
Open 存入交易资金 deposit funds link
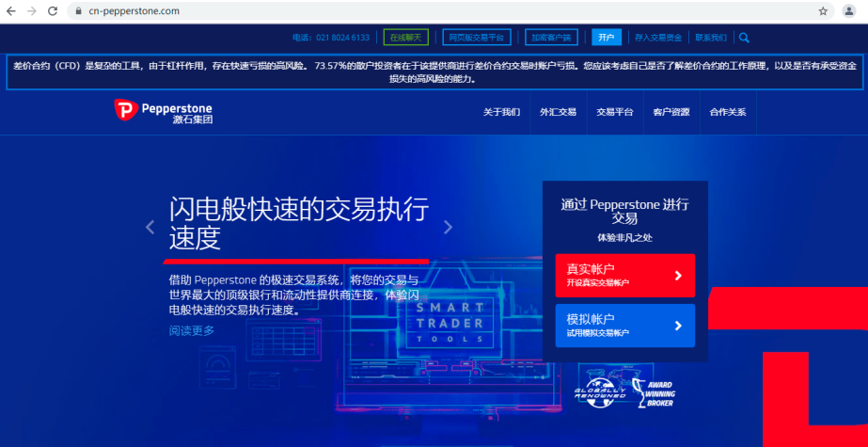point(658,38)
